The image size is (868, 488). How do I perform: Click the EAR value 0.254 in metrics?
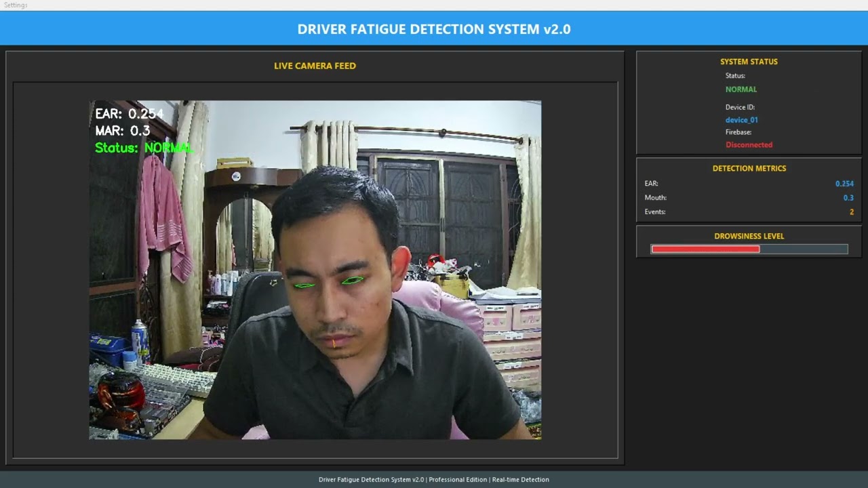pyautogui.click(x=844, y=183)
